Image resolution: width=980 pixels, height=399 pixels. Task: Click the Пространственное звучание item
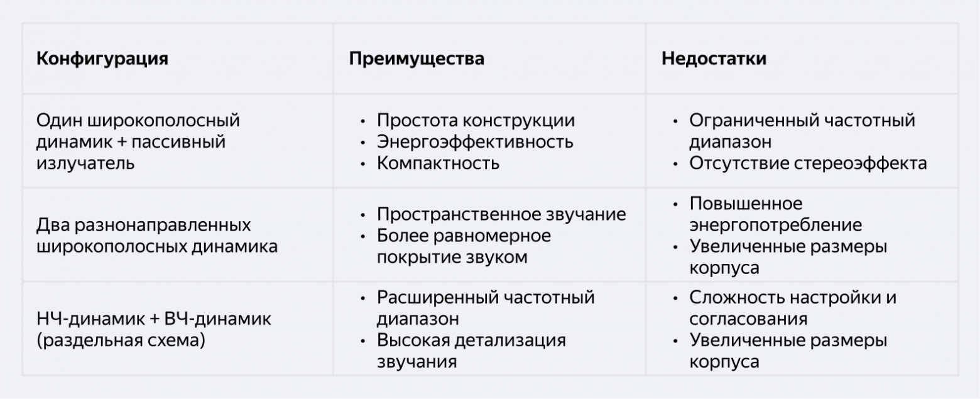501,214
